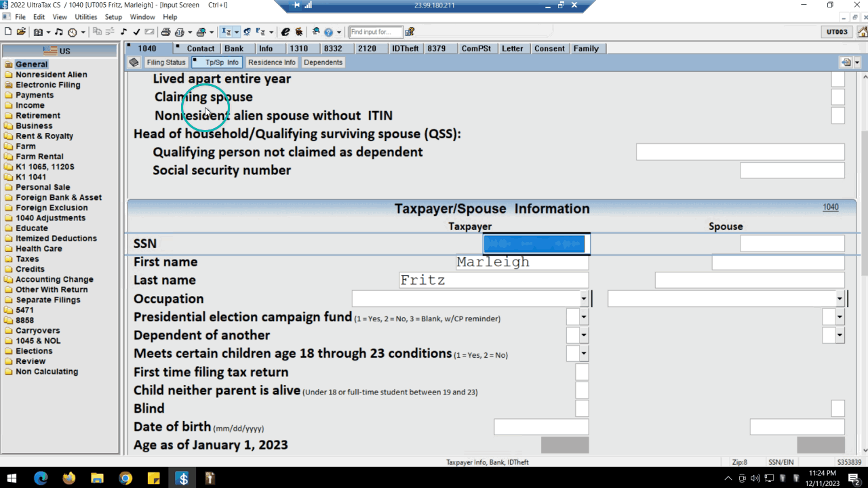Click the e-file 'e' toolbar icon

[285, 32]
